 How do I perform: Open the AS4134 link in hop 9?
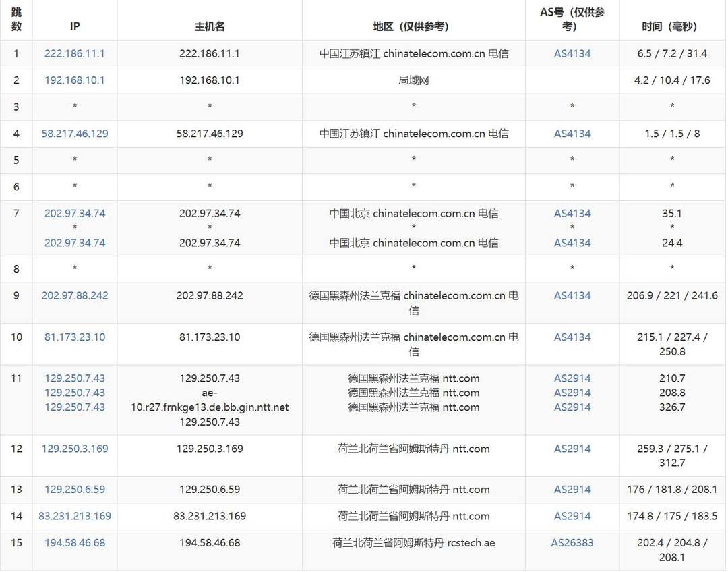point(572,295)
